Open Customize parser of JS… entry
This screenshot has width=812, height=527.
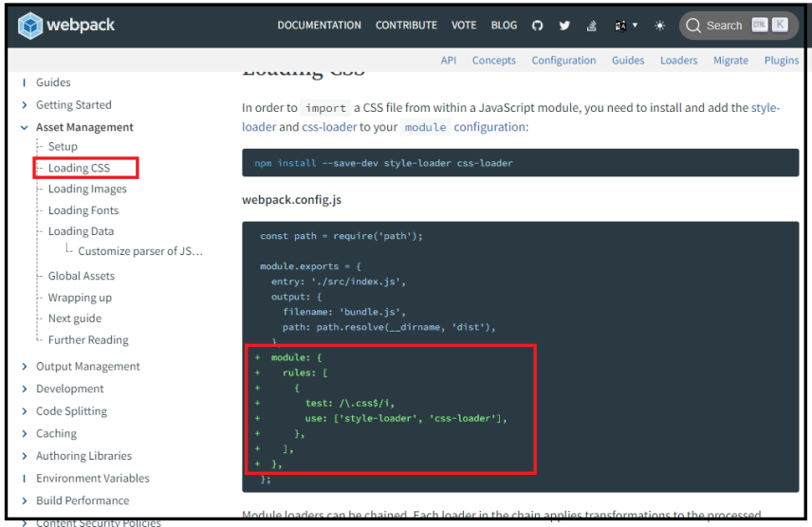(140, 251)
